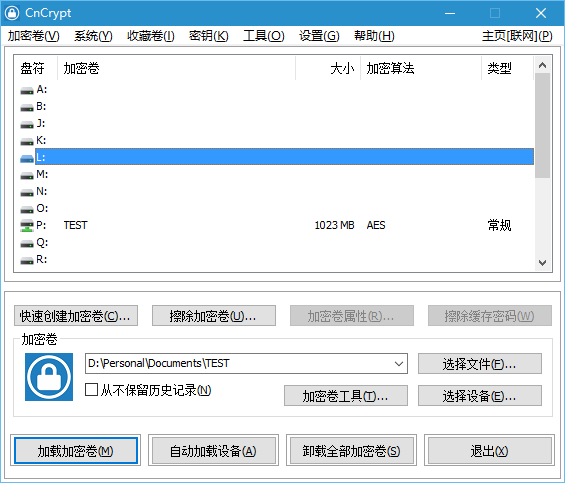Select the TEST volume name in P: row
565x483 pixels.
click(75, 226)
